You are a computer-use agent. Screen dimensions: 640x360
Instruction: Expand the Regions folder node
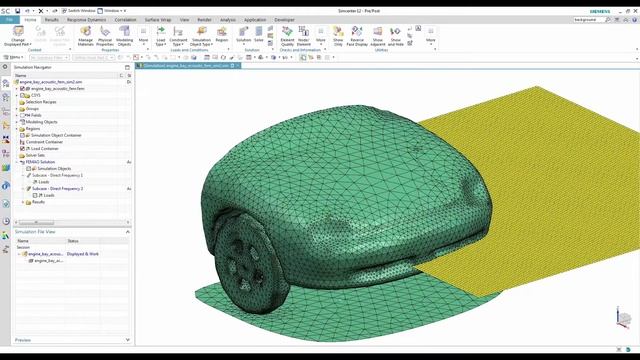click(x=17, y=129)
